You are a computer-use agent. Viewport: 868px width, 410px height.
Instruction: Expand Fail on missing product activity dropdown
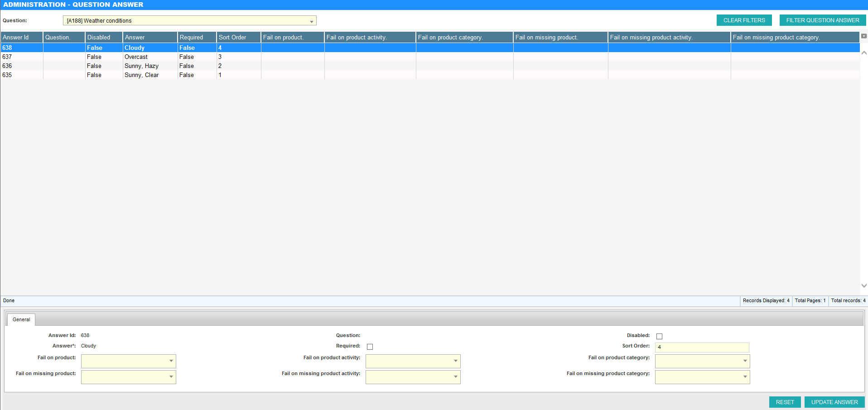click(455, 377)
